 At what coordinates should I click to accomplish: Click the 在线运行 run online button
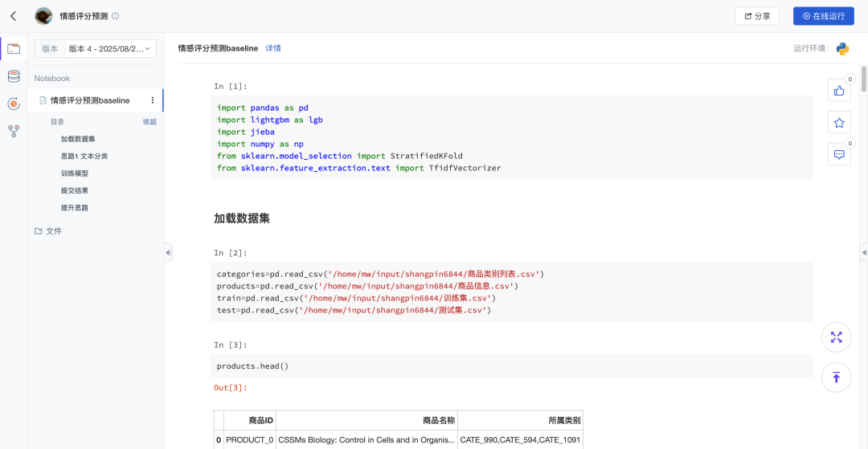point(824,16)
